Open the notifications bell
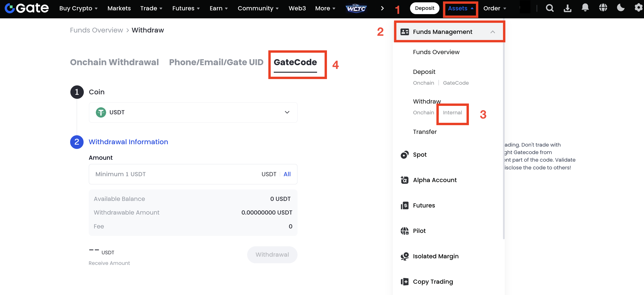The height and width of the screenshot is (295, 644). pos(585,8)
